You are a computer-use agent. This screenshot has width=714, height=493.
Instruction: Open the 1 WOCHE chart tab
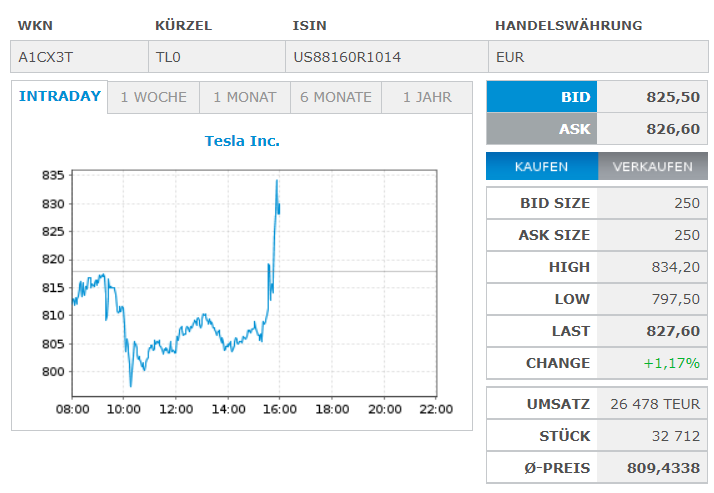(x=153, y=98)
